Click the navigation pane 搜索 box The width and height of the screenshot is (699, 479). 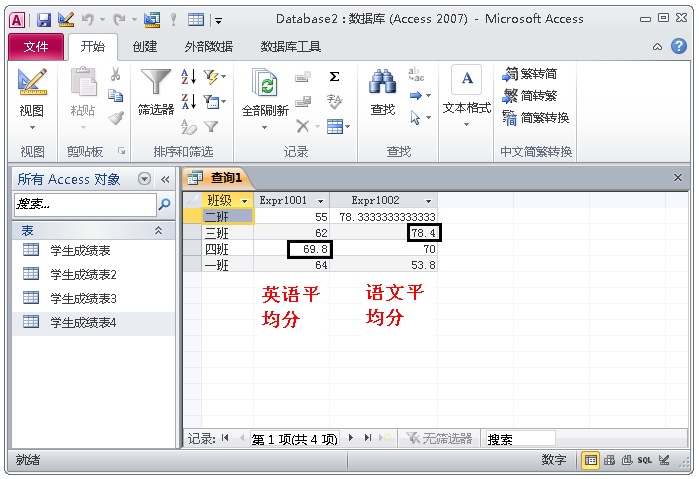85,204
